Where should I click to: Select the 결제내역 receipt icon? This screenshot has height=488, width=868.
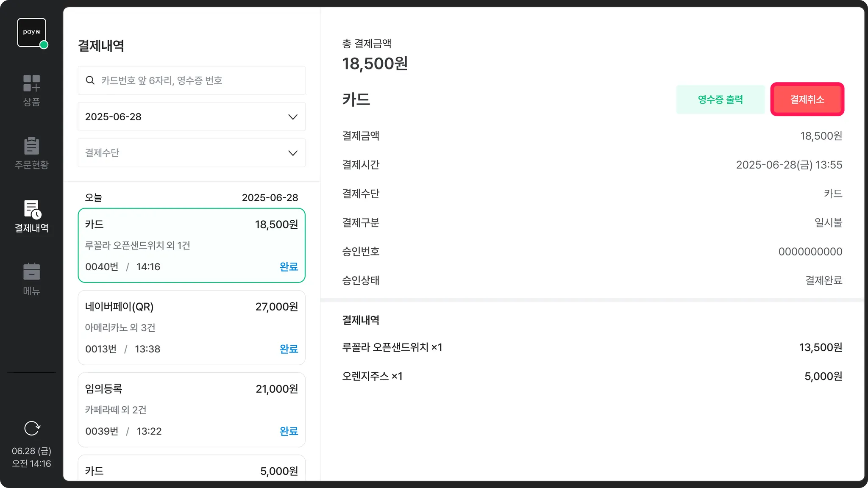pos(31,209)
